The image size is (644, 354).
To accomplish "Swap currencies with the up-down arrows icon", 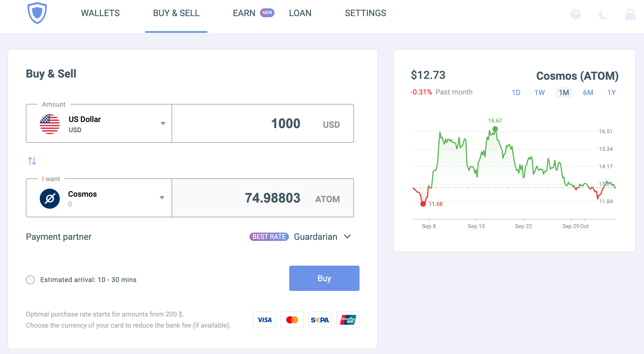I will click(32, 161).
